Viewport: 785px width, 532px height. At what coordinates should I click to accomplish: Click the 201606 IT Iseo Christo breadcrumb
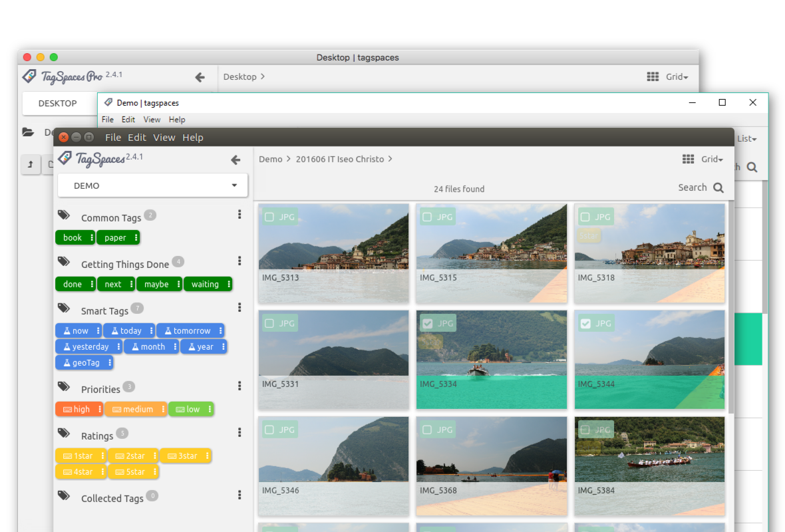click(x=340, y=159)
